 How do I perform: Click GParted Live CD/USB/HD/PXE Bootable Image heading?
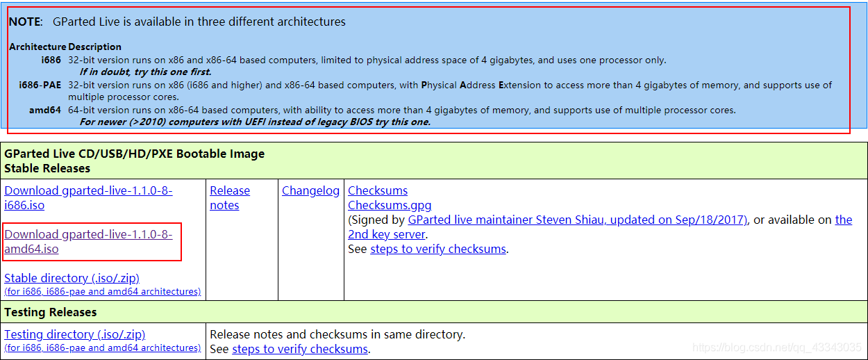[x=135, y=154]
